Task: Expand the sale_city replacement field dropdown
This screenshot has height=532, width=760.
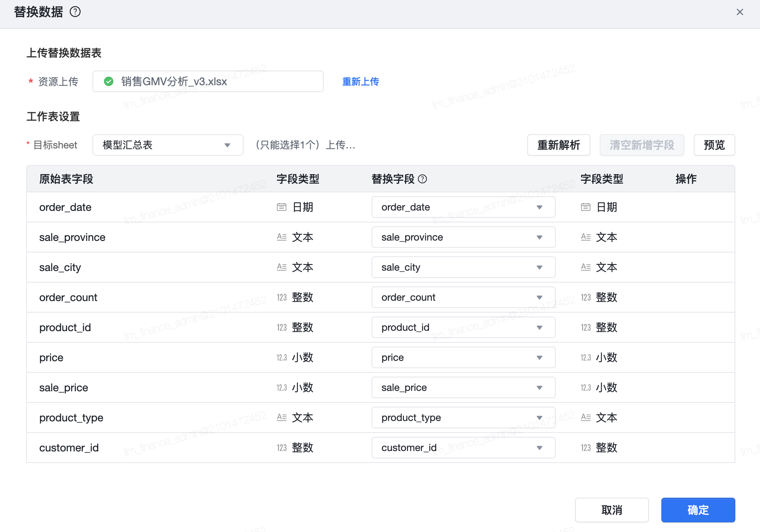Action: (463, 267)
